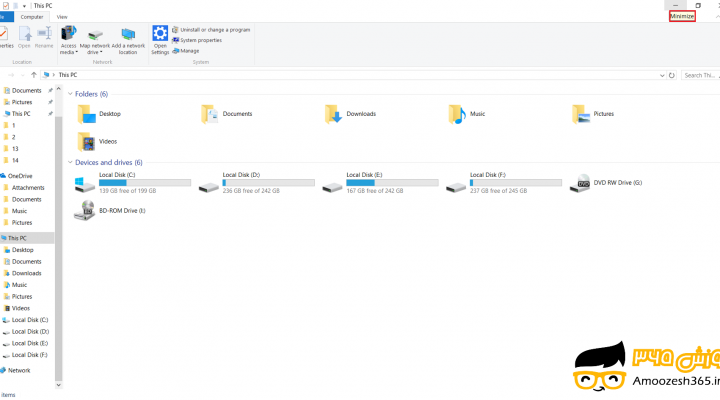
Task: Open the Access media ribbon button
Action: coord(68,40)
